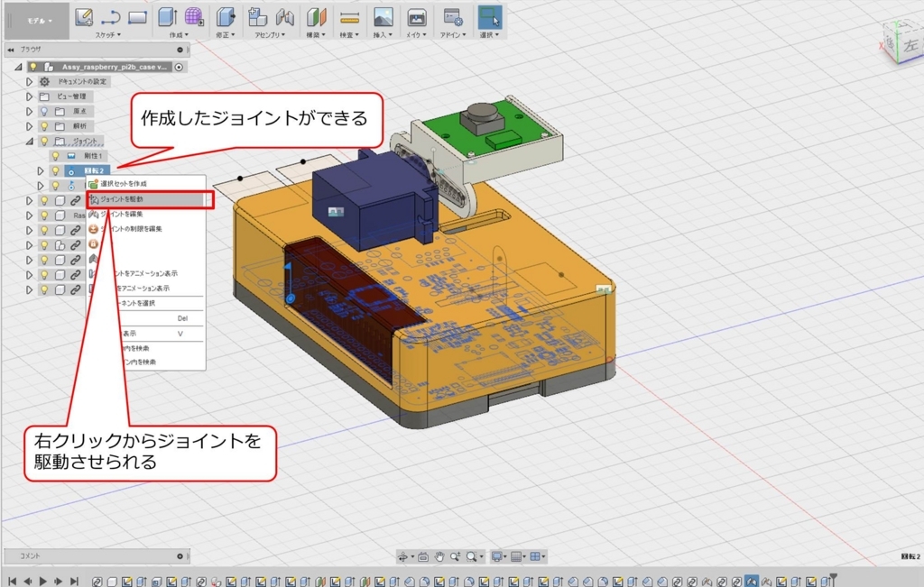The height and width of the screenshot is (587, 924).
Task: Open the 構築 dropdown menu
Action: point(316,35)
